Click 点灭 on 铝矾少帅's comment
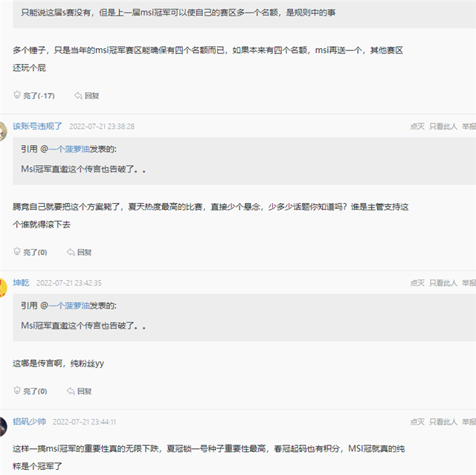This screenshot has width=476, height=475. pyautogui.click(x=417, y=421)
